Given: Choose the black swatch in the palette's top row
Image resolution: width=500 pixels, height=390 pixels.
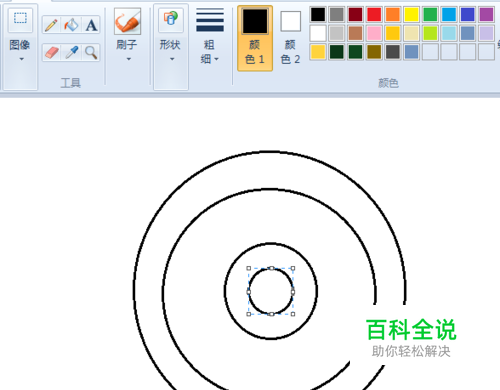Looking at the screenshot, I should point(318,14).
